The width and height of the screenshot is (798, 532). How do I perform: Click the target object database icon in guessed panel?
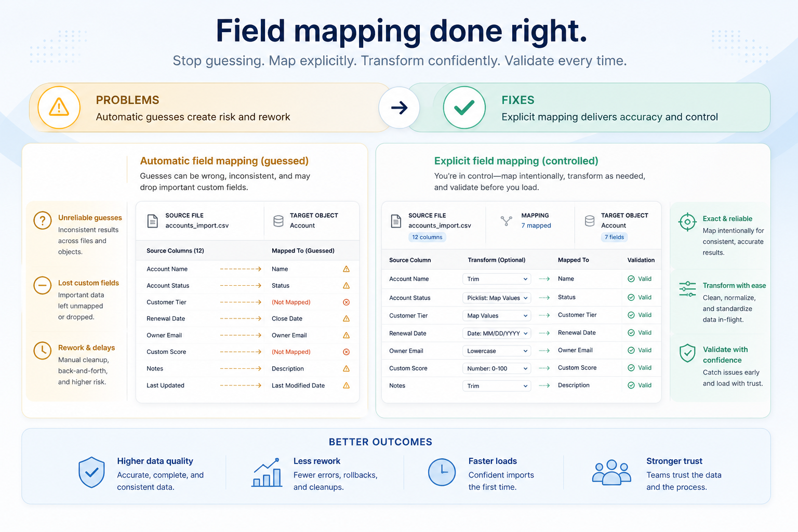click(278, 221)
